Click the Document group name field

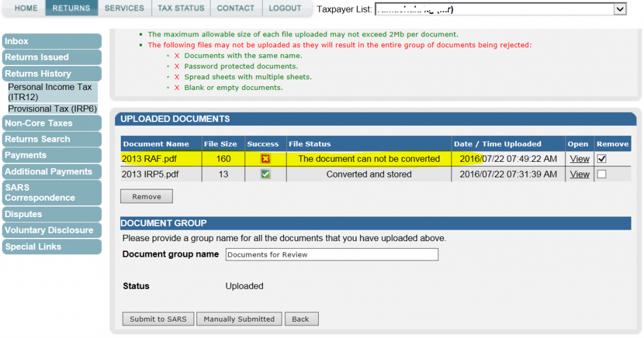tap(331, 254)
